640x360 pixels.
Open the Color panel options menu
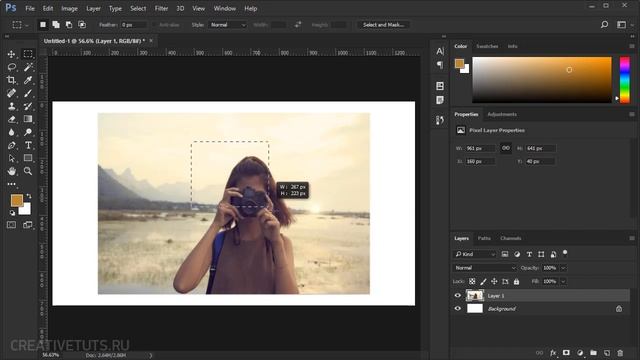632,46
